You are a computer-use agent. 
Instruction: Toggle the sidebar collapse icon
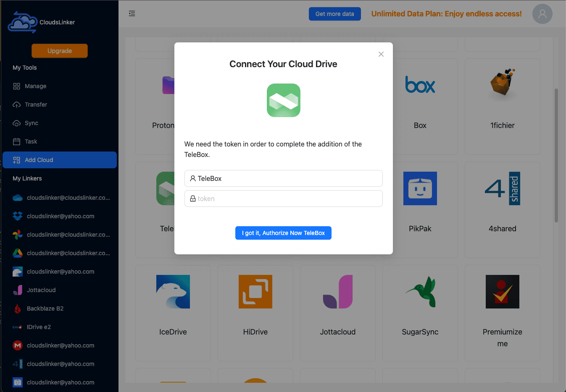tap(132, 13)
